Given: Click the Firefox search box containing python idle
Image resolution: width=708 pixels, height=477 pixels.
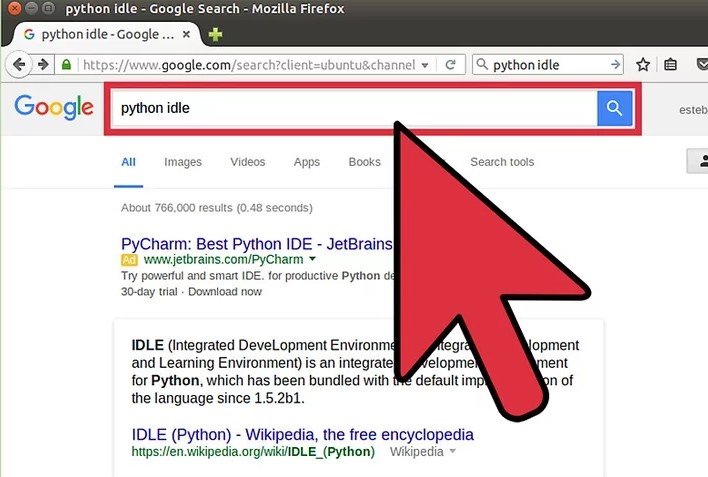Looking at the screenshot, I should [548, 65].
